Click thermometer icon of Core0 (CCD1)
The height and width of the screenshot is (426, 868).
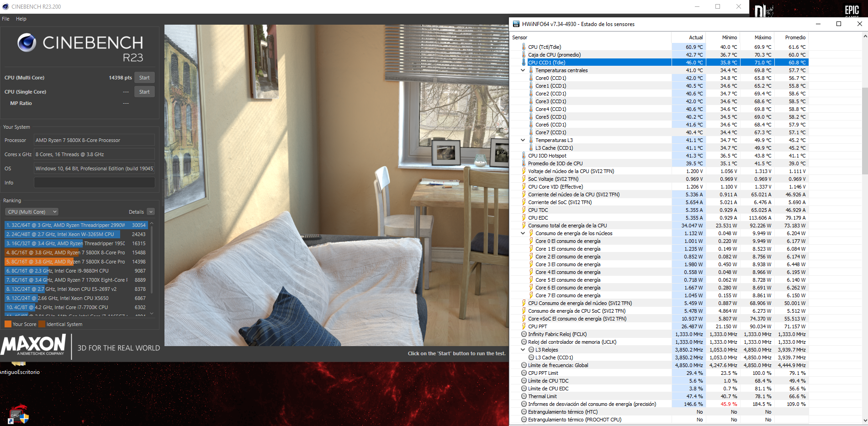531,78
